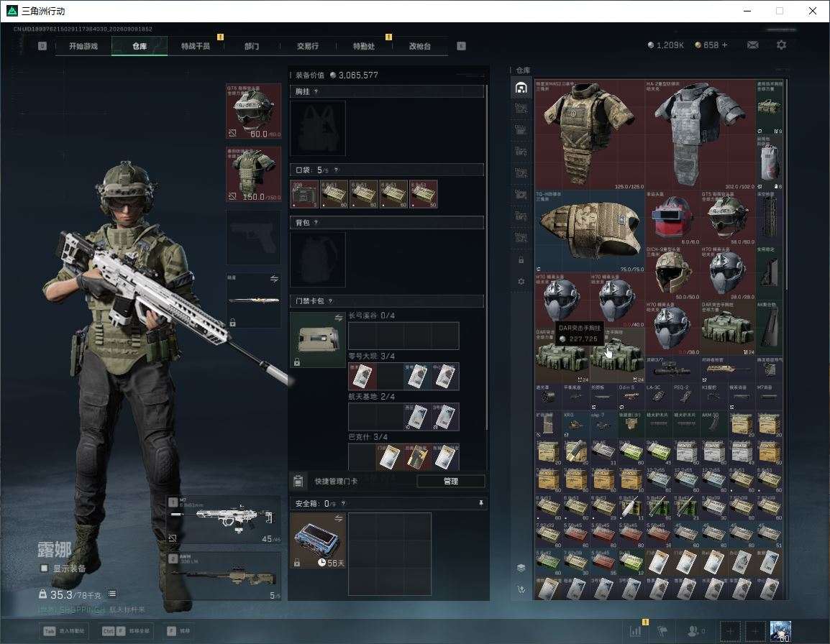Click the F 转移 shortcut button
Screen dimensions: 830x644
coord(179,631)
